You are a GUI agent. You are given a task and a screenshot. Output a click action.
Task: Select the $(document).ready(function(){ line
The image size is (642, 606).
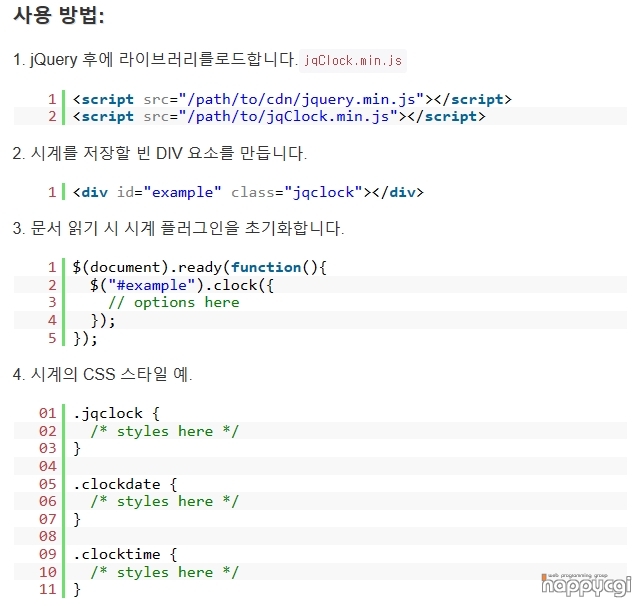point(199,267)
